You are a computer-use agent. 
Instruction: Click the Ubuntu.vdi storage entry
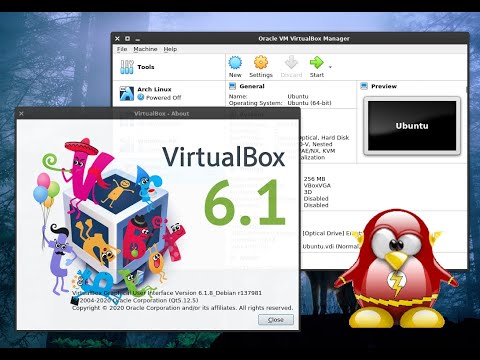click(330, 247)
